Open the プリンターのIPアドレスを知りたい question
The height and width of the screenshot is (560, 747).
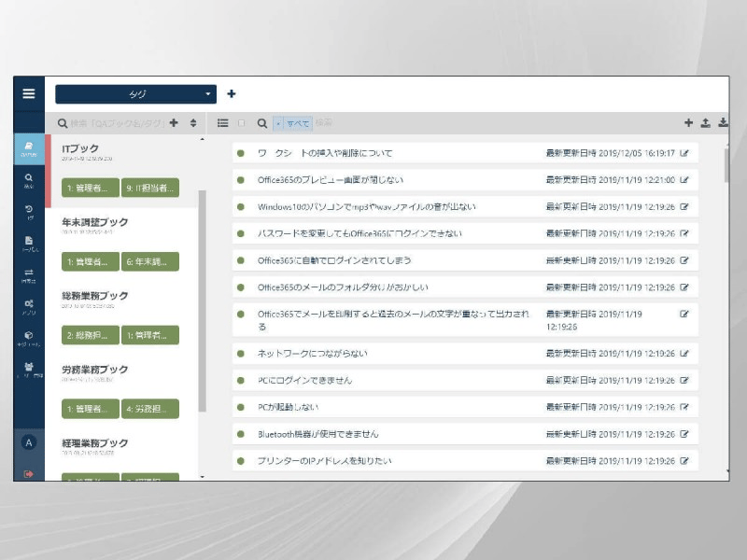(x=324, y=460)
